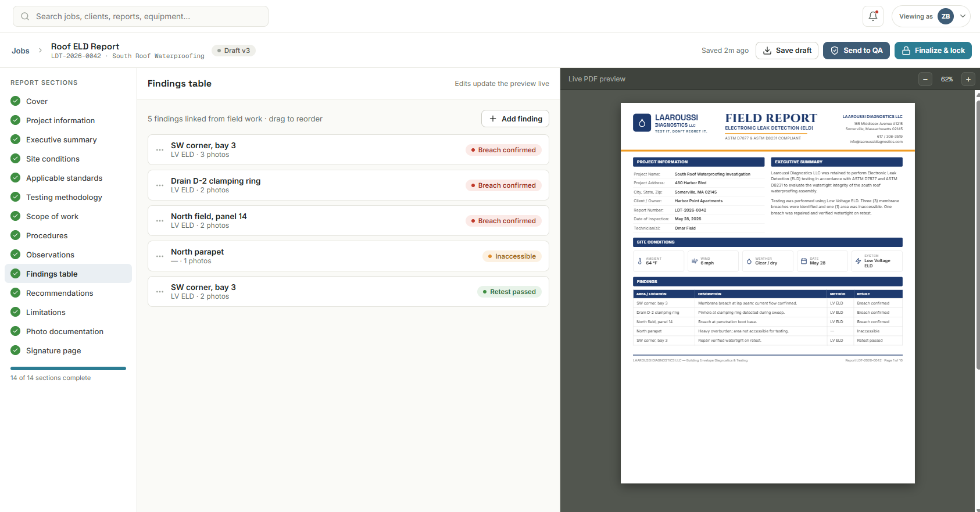Image resolution: width=980 pixels, height=512 pixels.
Task: Open drag handle for North parapet finding
Action: (160, 256)
